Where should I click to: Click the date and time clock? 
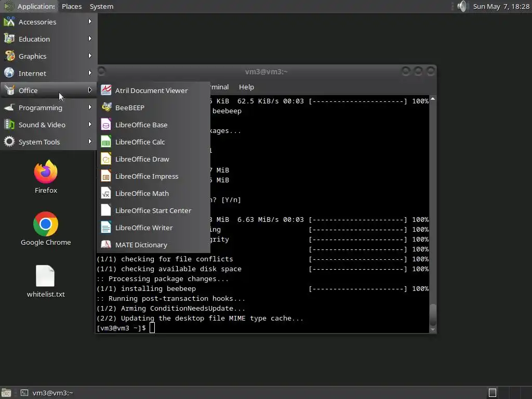point(501,6)
